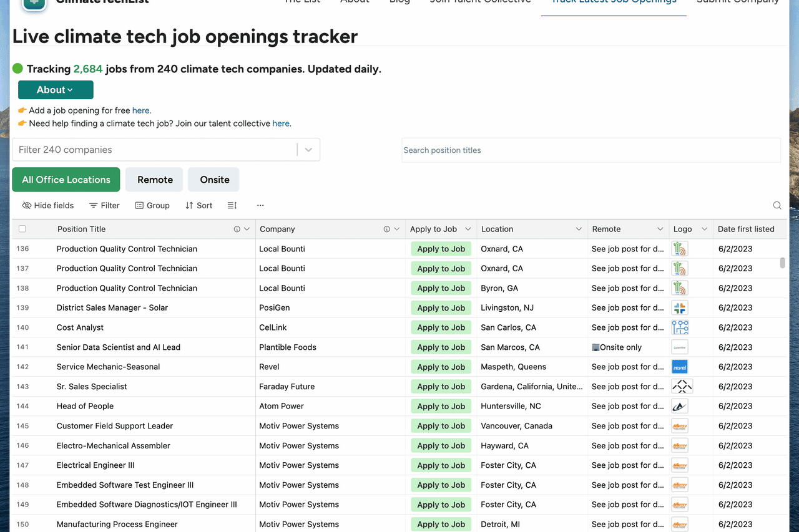Open the three-dots more options menu
Image resolution: width=799 pixels, height=532 pixels.
260,205
